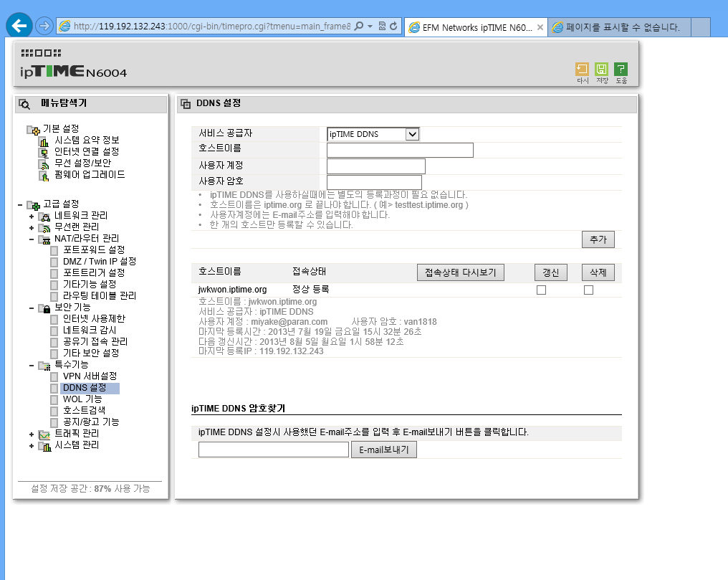Click the 다시 (reload) icon in header
Viewport: 728px width, 580px height.
pos(582,70)
